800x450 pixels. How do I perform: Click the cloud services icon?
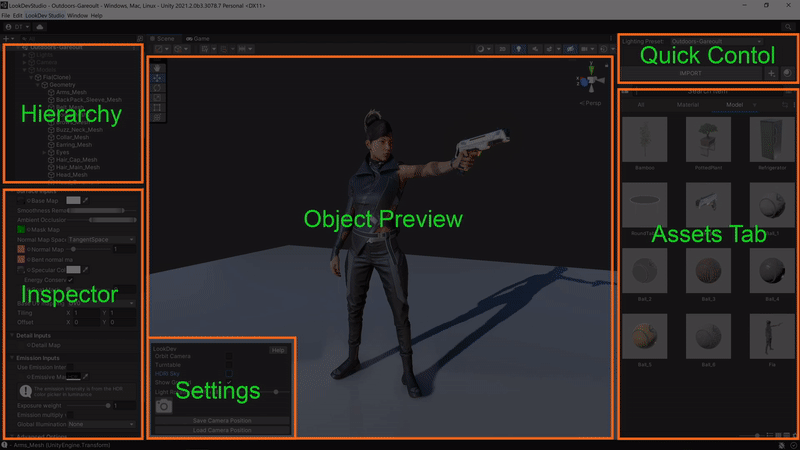(x=40, y=27)
